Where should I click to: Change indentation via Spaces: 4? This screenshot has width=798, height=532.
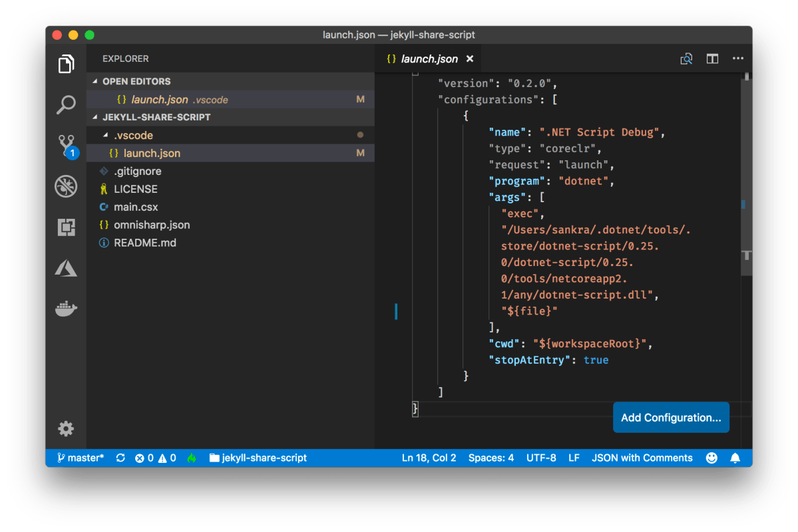[491, 458]
